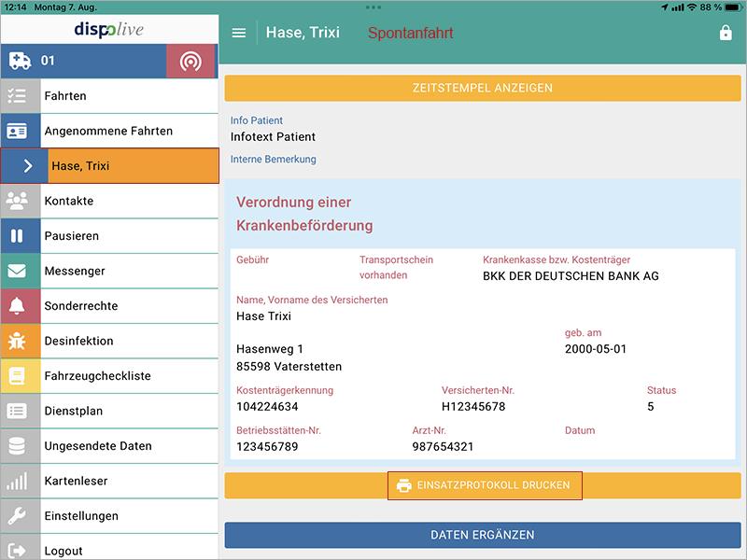Click the Einstellungen wrench icon

18,516
